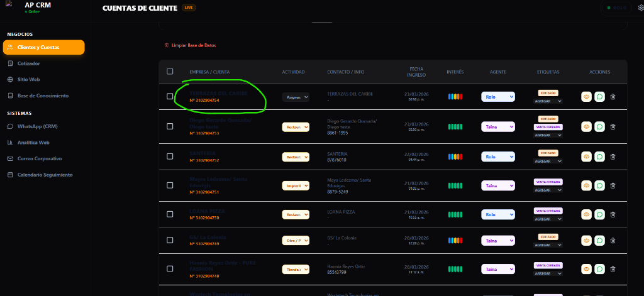Open WhatsApp chat for Maya Ledezma row
Screen dimensions: 644x296
[599, 185]
